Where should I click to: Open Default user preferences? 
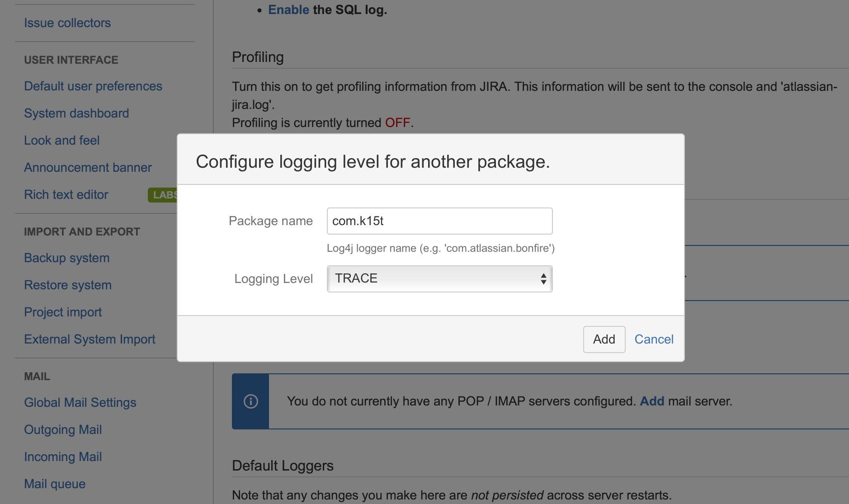[93, 86]
